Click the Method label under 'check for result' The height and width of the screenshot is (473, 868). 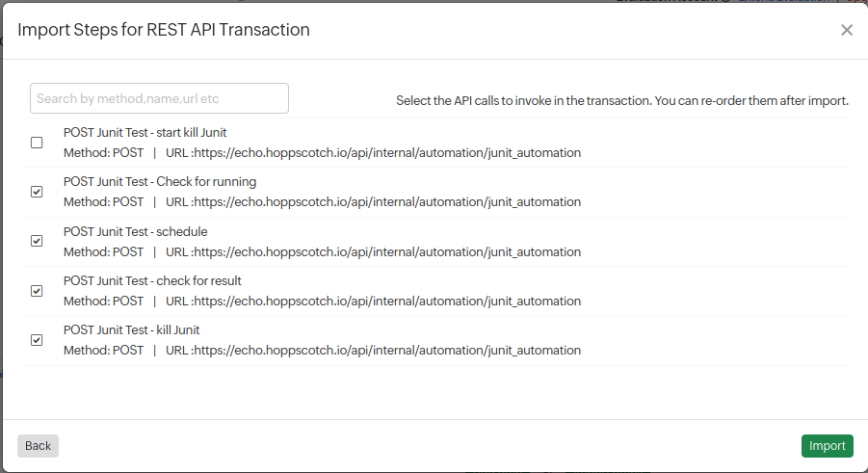[103, 302]
